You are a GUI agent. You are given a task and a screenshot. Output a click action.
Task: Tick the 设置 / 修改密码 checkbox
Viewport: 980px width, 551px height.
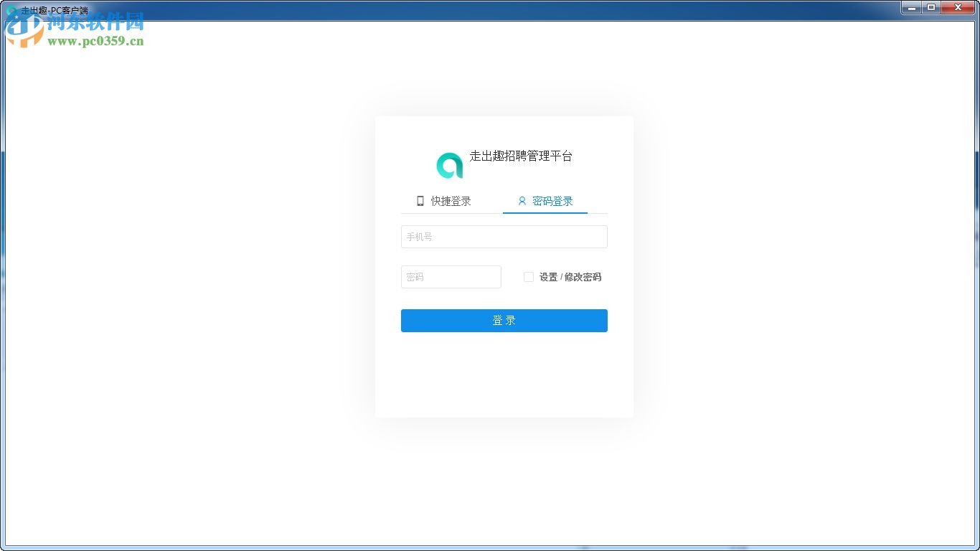coord(529,277)
